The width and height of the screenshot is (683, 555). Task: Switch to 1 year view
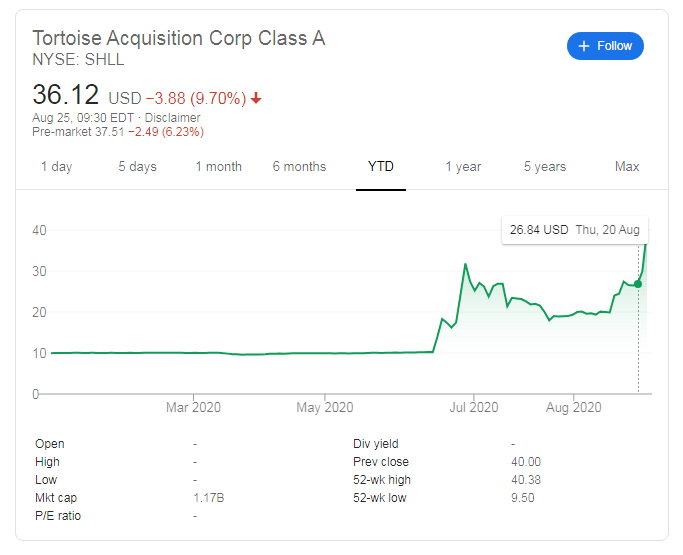pyautogui.click(x=463, y=167)
